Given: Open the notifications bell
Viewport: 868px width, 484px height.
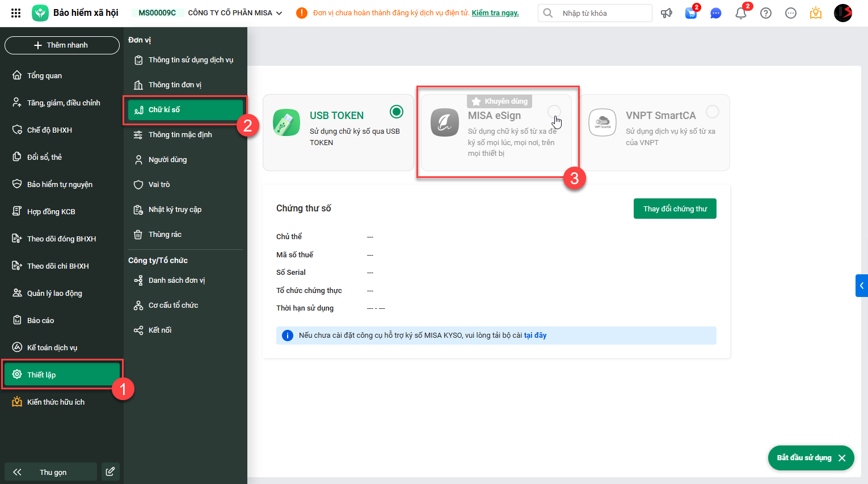Looking at the screenshot, I should point(741,13).
